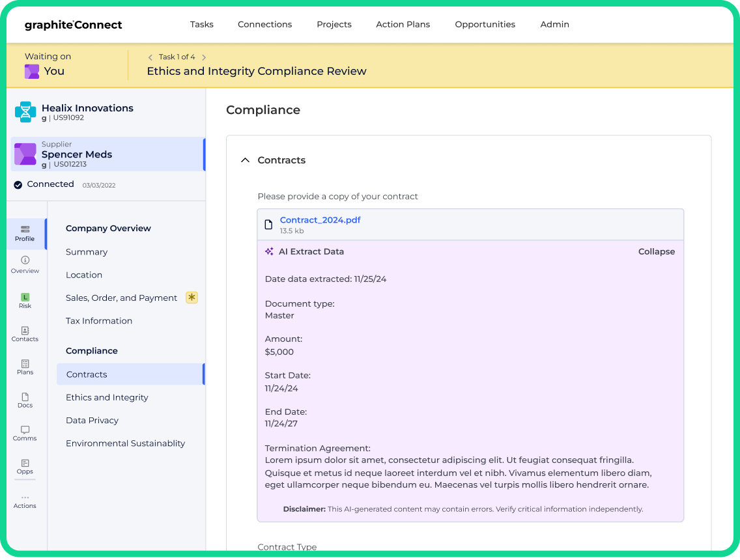Select the Spencer Meds supplier card

point(107,154)
